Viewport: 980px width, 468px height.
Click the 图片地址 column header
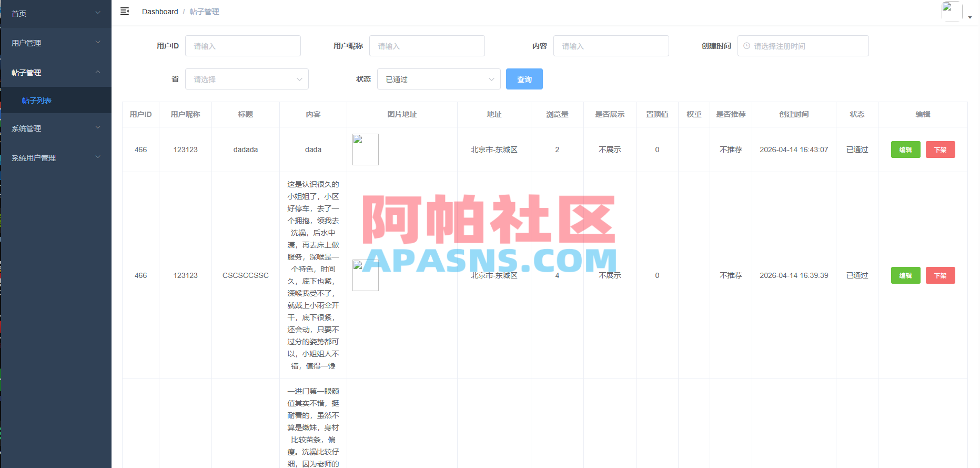[x=402, y=114]
